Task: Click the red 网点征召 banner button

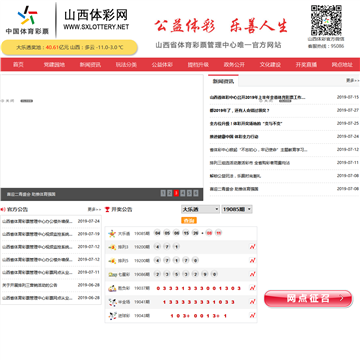Action: (308, 298)
